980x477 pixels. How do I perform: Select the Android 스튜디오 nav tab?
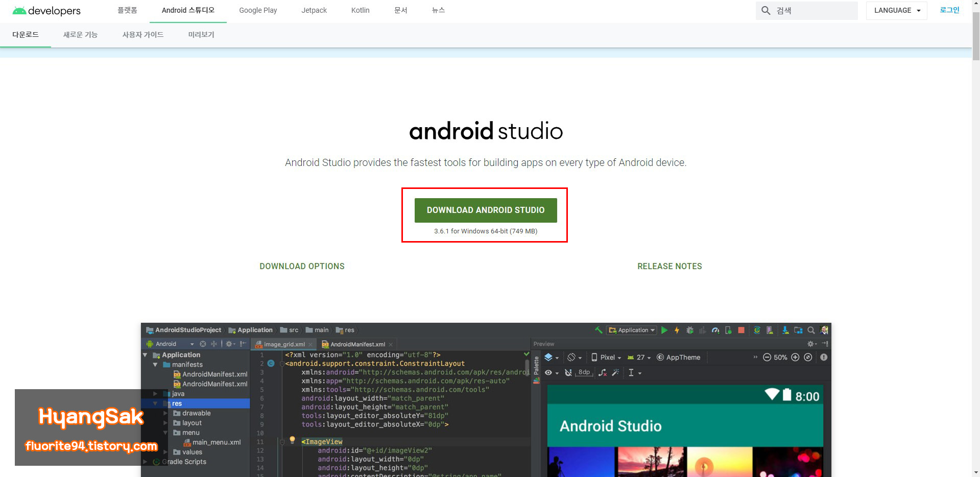[188, 10]
